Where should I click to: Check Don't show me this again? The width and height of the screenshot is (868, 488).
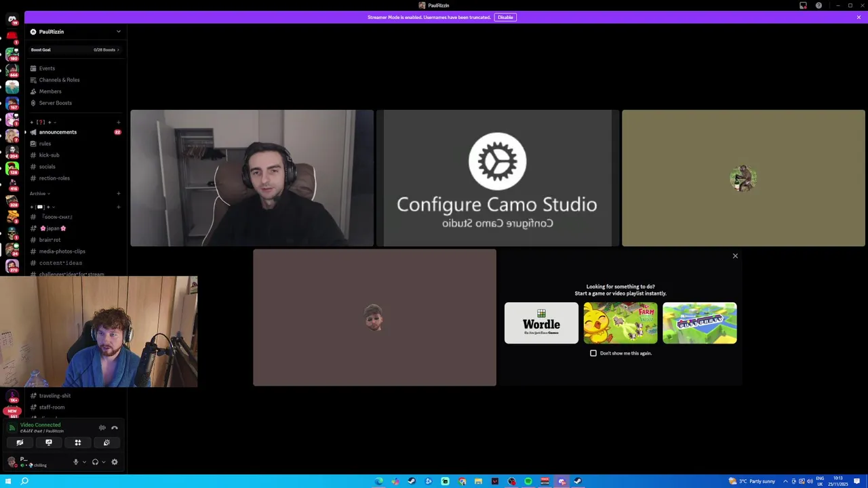[x=593, y=353]
